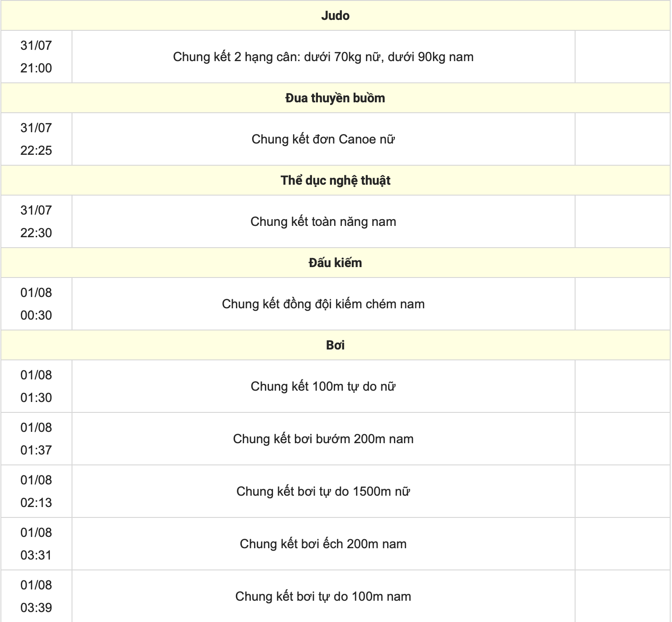The width and height of the screenshot is (672, 622).
Task: Select Chung kết đơn Canoe nữ event
Action: [x=323, y=139]
